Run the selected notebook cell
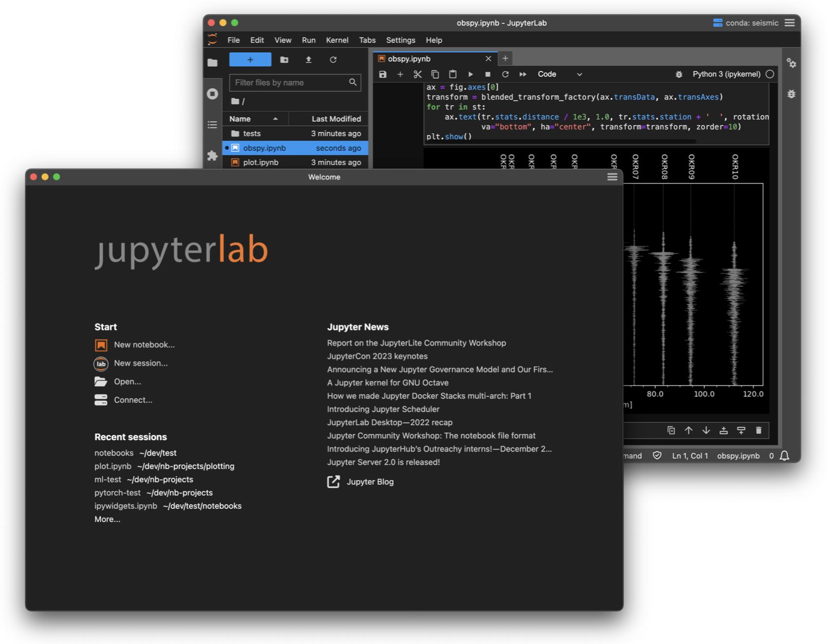827x644 pixels. pos(470,74)
